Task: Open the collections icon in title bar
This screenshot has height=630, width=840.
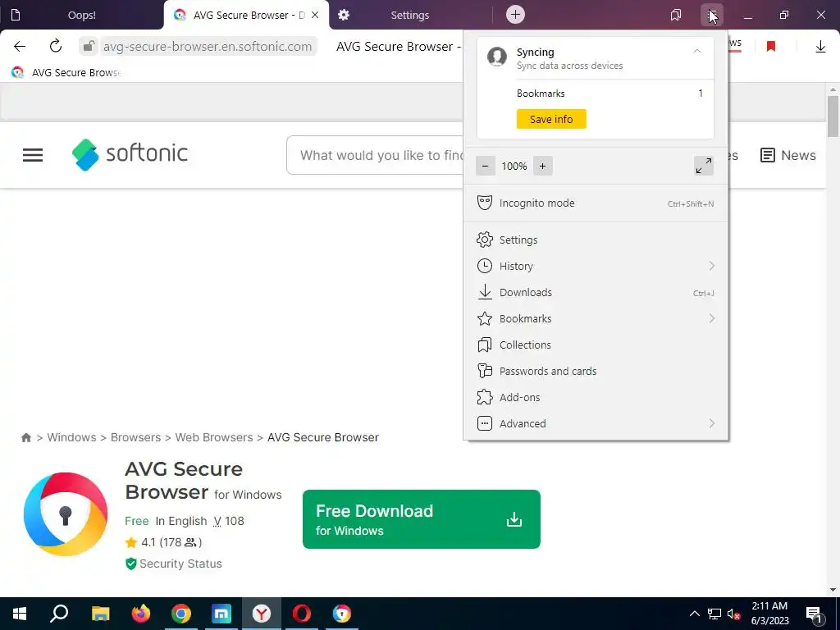Action: tap(676, 15)
